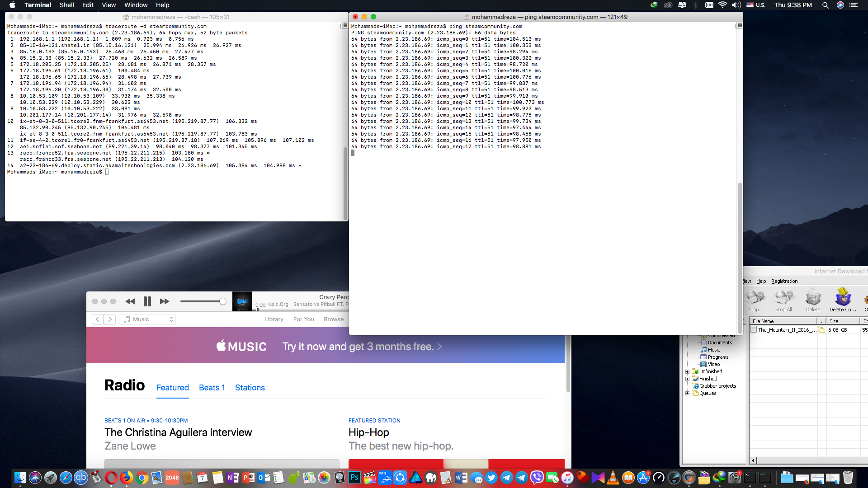
Task: Click Stop All in Internet Download Manager
Action: [783, 300]
